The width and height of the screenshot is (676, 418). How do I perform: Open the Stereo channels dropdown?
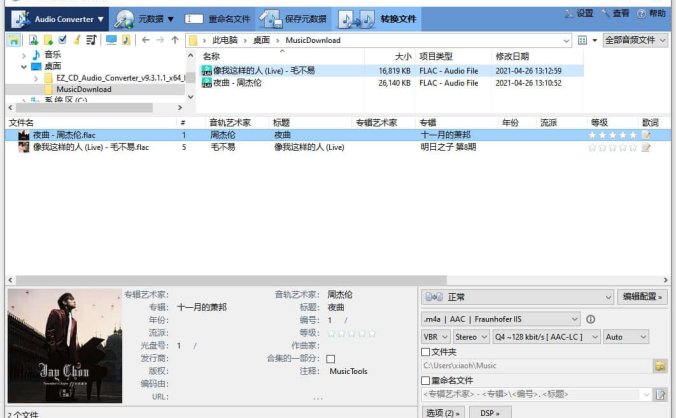(x=471, y=337)
